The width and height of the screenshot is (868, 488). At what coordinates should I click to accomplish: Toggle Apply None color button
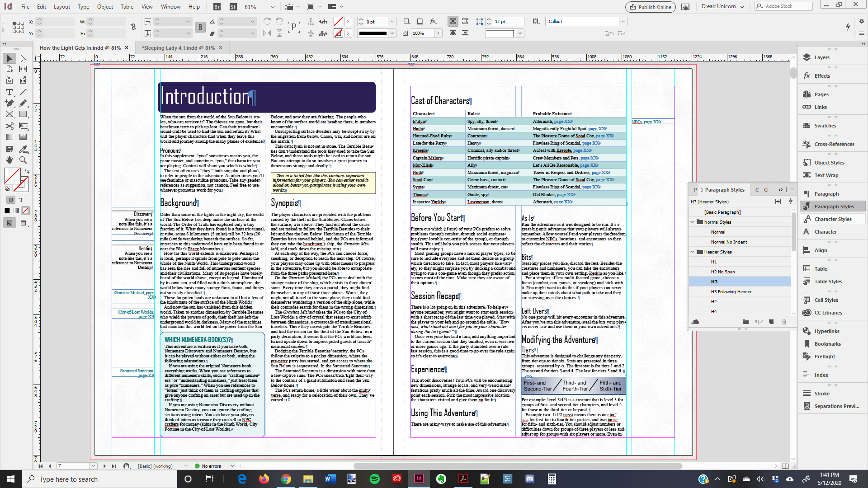pyautogui.click(x=25, y=211)
